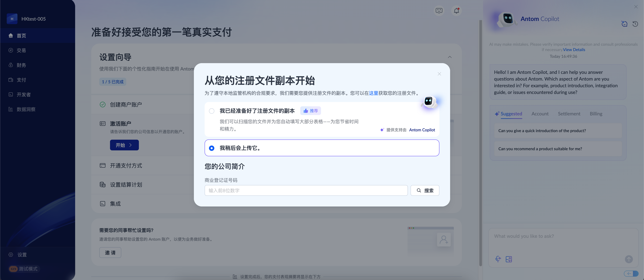This screenshot has width=644, height=280.
Task: Click the 数据洞察 sidebar icon
Action: pyautogui.click(x=11, y=109)
